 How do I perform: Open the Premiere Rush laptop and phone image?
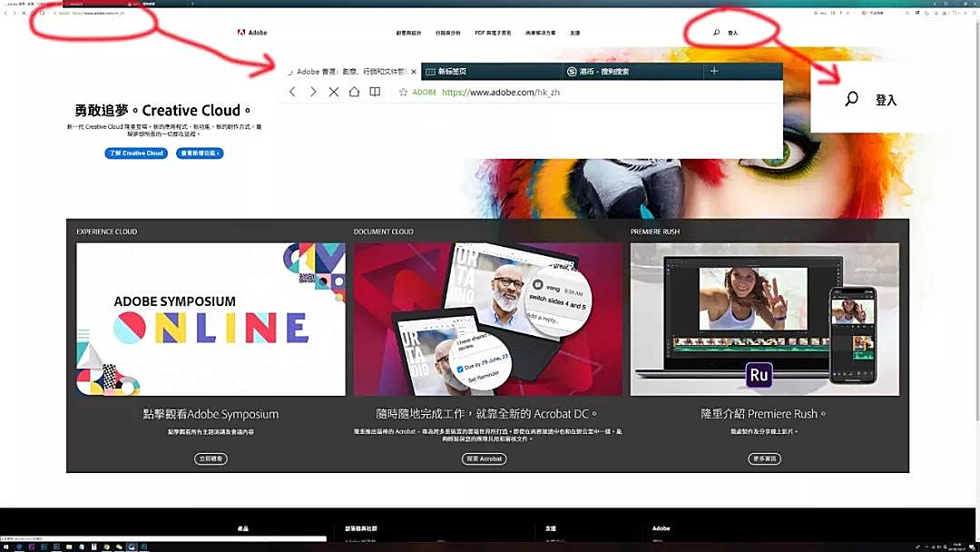(x=765, y=320)
